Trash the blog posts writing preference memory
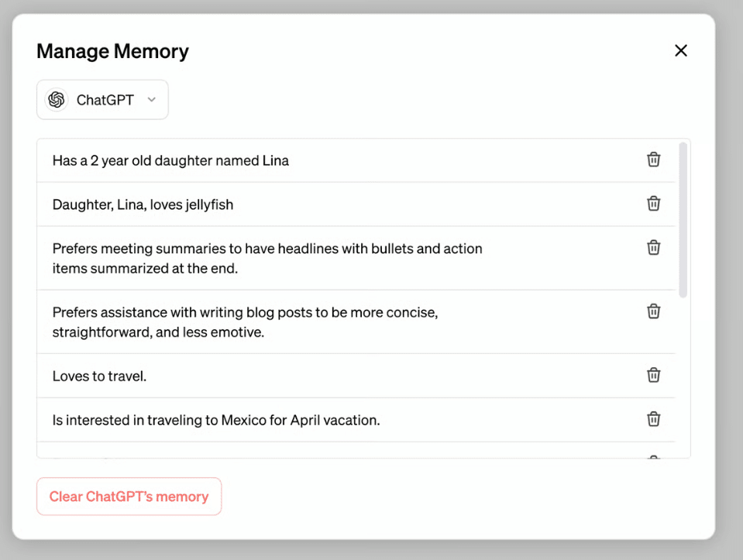This screenshot has height=560, width=743. pos(654,311)
